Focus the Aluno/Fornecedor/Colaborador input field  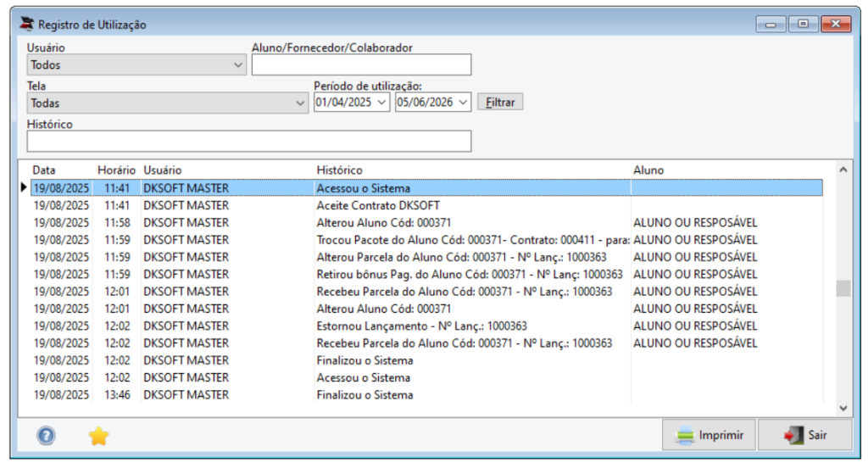pos(361,64)
